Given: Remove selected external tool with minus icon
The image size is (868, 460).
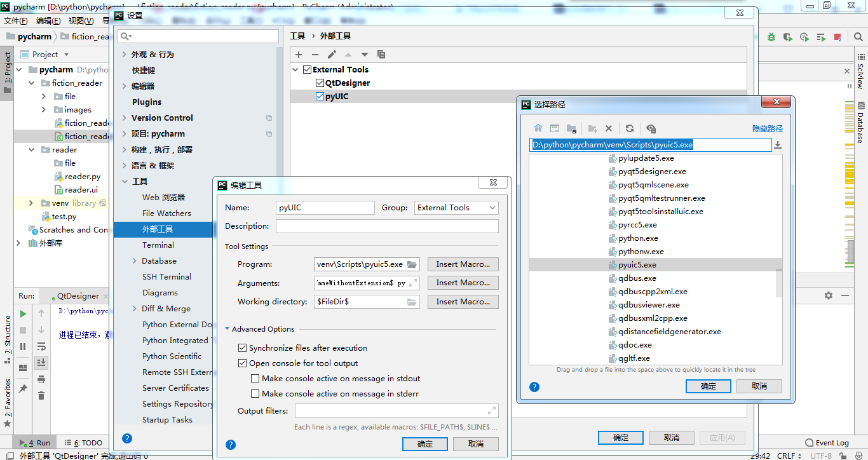Looking at the screenshot, I should (315, 55).
